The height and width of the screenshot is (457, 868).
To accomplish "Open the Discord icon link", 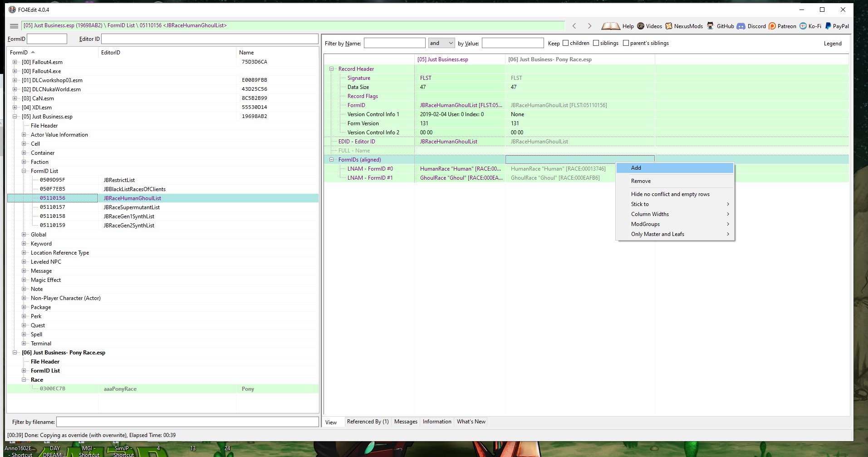I will [741, 26].
